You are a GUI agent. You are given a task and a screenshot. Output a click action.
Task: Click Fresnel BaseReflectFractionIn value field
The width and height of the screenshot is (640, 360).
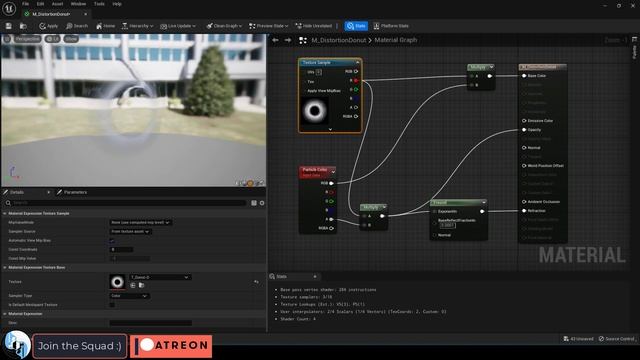click(447, 225)
